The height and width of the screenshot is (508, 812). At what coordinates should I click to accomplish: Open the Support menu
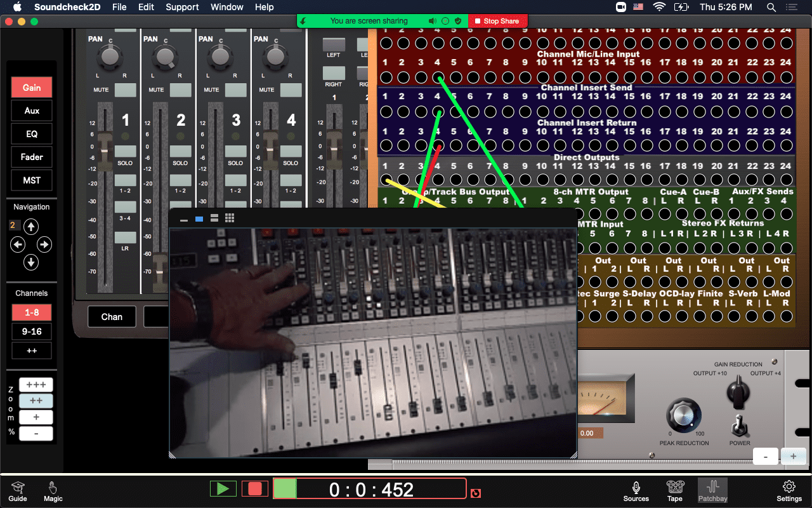182,7
